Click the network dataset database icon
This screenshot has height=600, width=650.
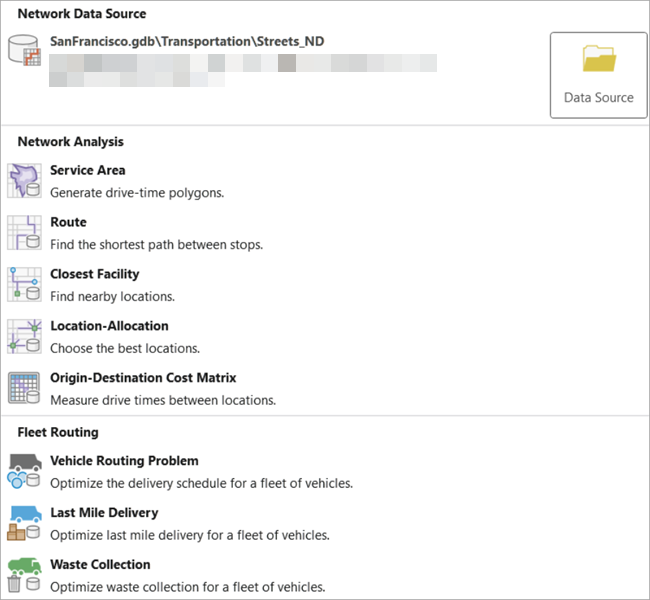(x=23, y=50)
